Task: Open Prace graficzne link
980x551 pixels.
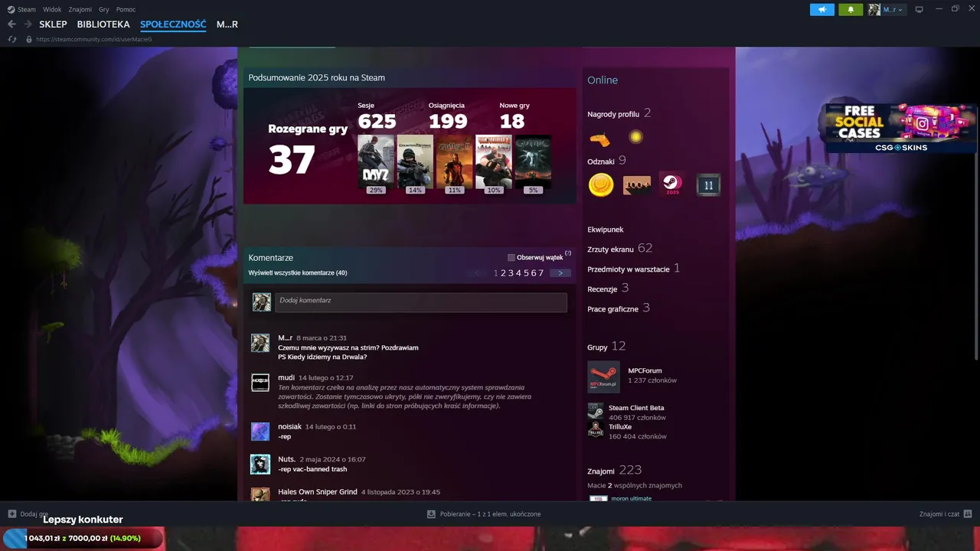Action: 612,309
